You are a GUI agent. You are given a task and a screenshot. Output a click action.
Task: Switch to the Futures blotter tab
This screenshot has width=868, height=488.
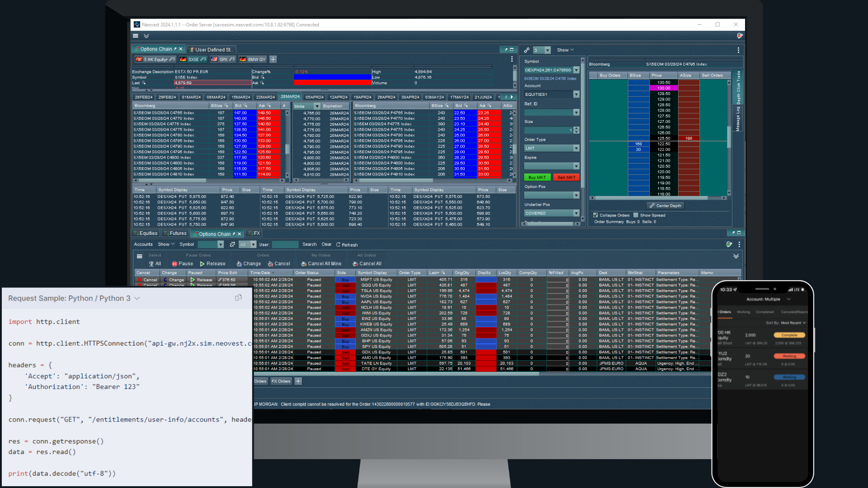[x=175, y=234]
